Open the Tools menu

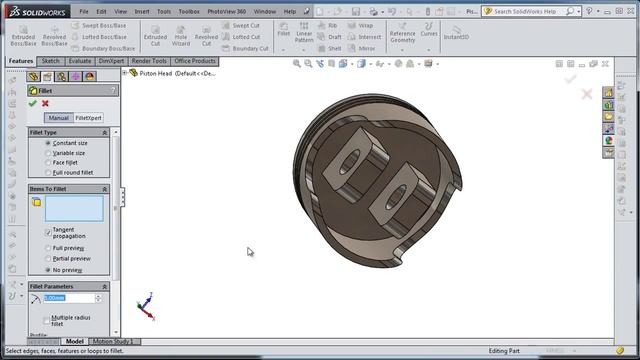164,11
